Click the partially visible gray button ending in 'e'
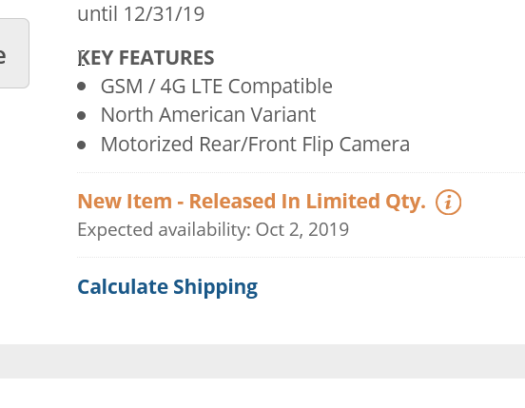Viewport: 525px width, 408px height. pos(14,54)
